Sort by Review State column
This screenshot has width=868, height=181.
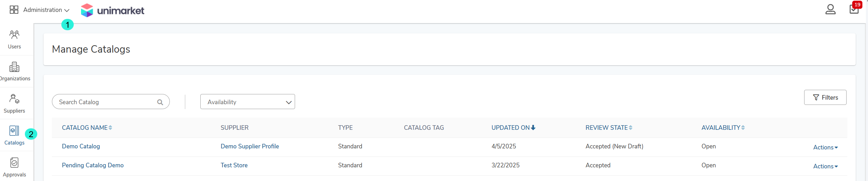[609, 128]
